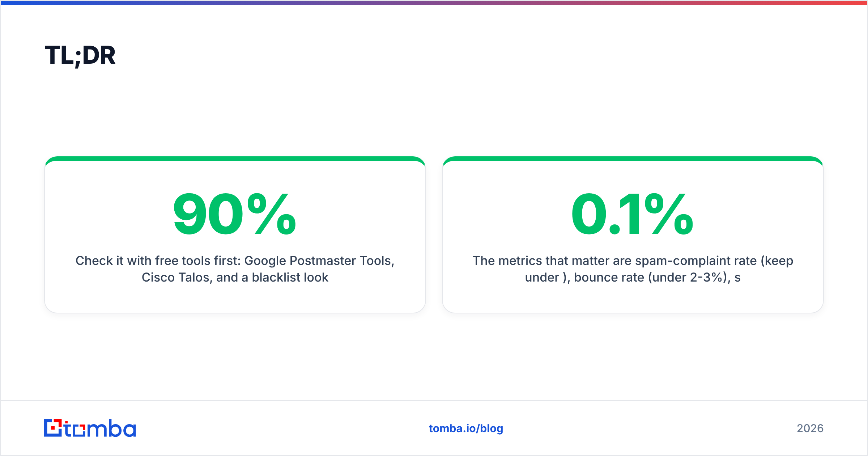Click the green bar atop the 0.1% card
868x456 pixels.
click(x=633, y=159)
